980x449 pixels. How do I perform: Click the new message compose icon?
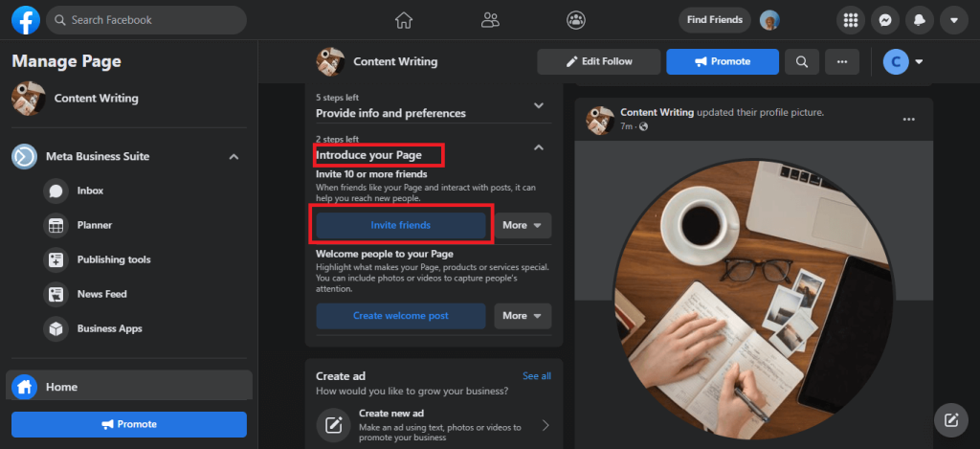950,420
